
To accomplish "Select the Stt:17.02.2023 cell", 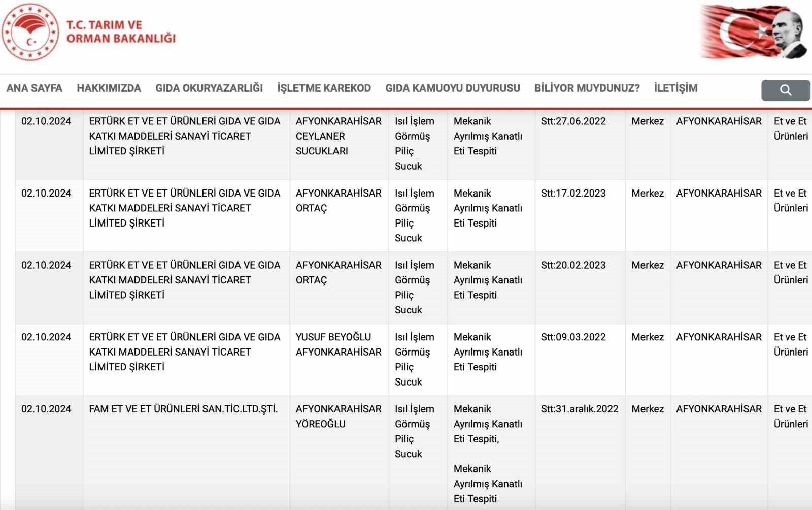I will (x=573, y=194).
